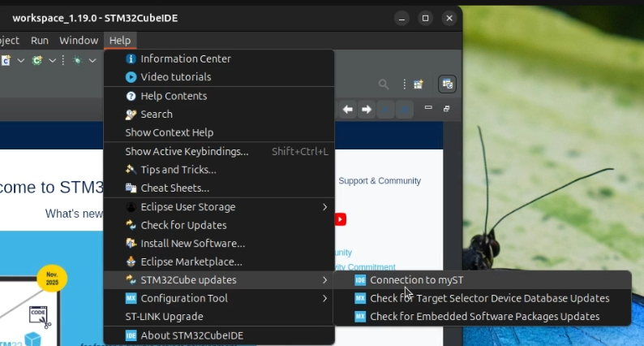Click the Open Perspective toolbar icon

[x=418, y=84]
